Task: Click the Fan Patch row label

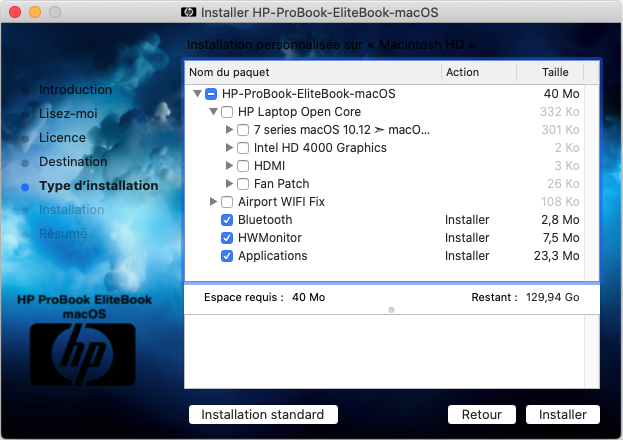Action: point(281,184)
